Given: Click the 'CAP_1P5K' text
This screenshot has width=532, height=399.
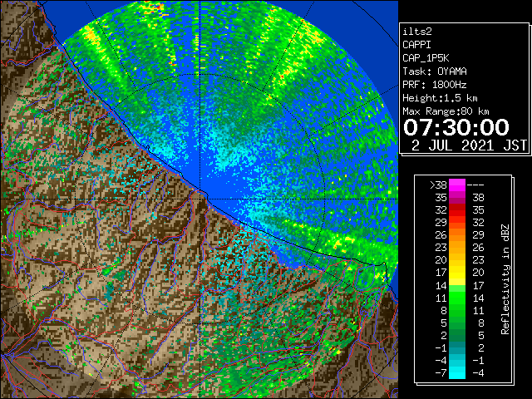Looking at the screenshot, I should pyautogui.click(x=426, y=58).
